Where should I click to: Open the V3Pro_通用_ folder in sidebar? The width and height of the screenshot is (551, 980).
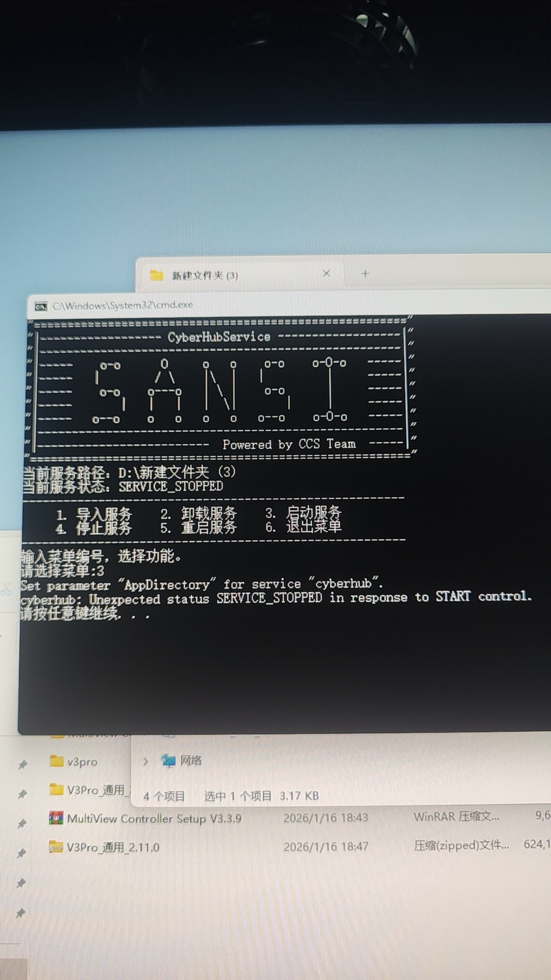pos(95,790)
